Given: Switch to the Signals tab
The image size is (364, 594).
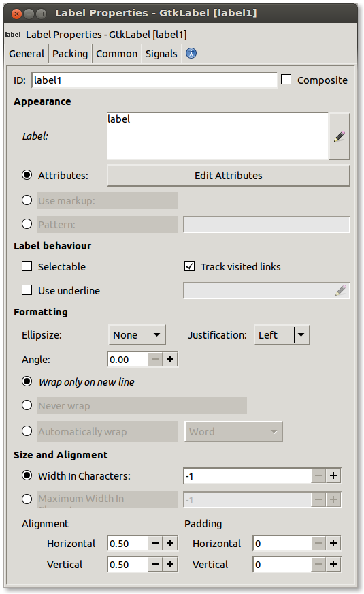Looking at the screenshot, I should click(x=161, y=54).
